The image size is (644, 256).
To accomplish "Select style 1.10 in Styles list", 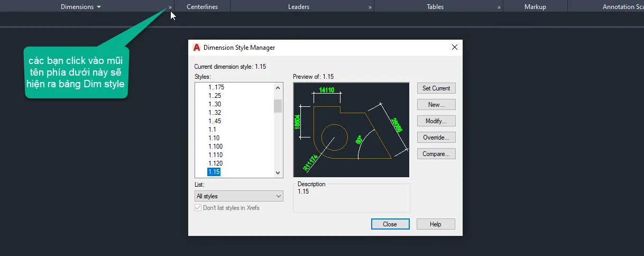I will tap(214, 138).
